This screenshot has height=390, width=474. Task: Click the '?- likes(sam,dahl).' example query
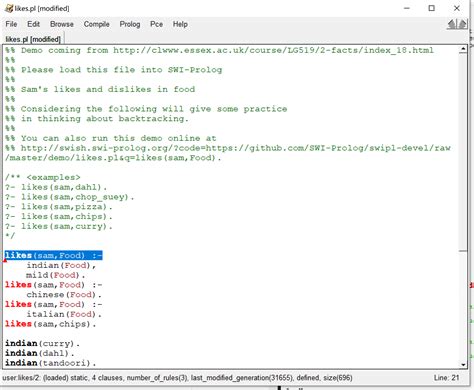pos(56,187)
